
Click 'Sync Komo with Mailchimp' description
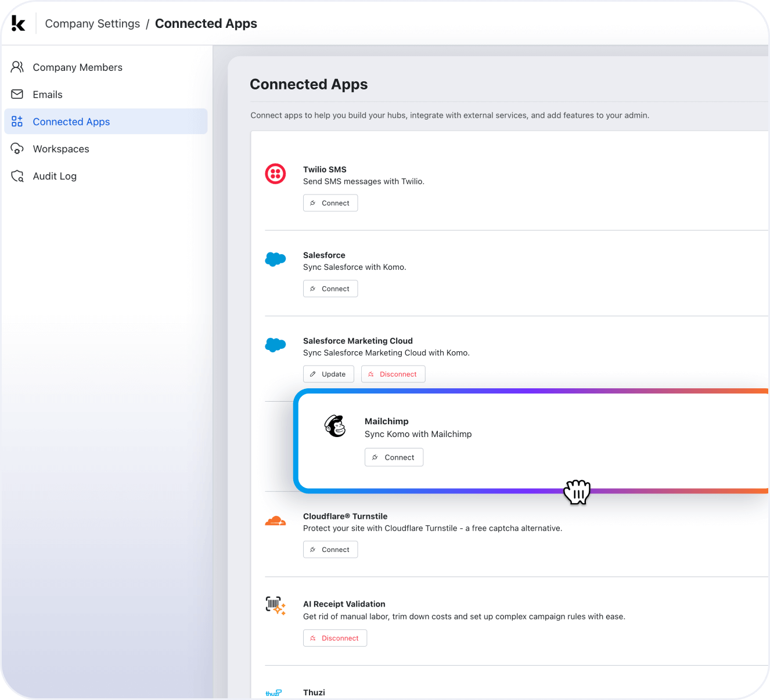(x=418, y=434)
